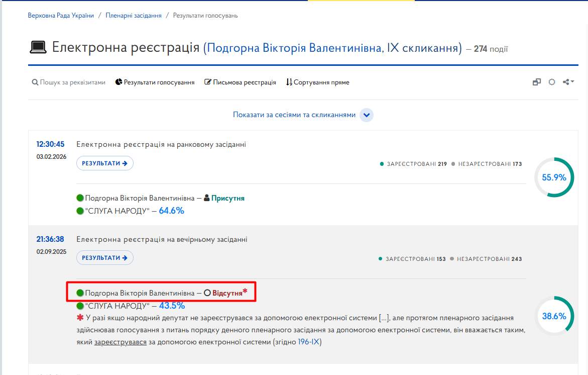Click the laptop icon beside Електронна реєстрація
This screenshot has width=588, height=375.
point(38,47)
